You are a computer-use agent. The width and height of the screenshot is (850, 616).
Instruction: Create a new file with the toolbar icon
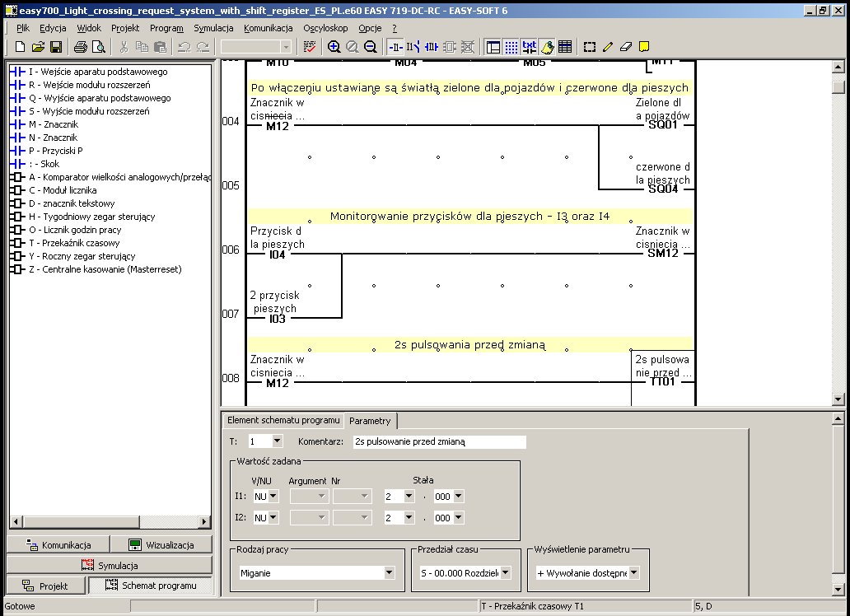(20, 47)
